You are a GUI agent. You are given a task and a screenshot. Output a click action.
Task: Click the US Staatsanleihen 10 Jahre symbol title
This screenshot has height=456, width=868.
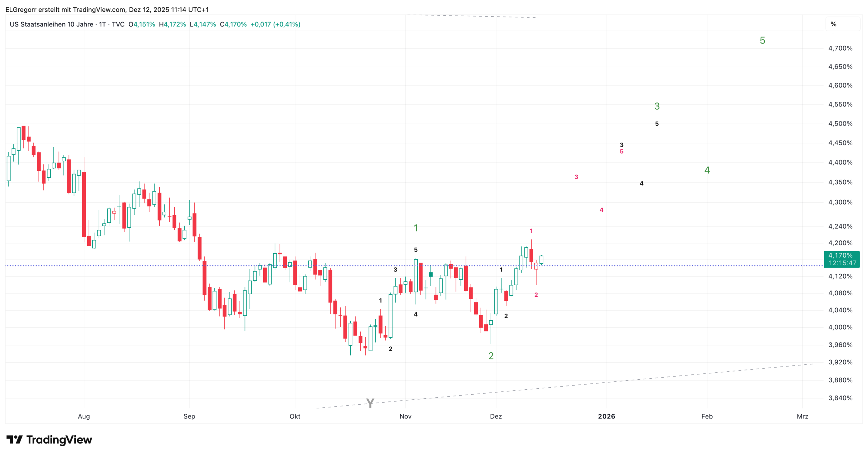pos(51,24)
